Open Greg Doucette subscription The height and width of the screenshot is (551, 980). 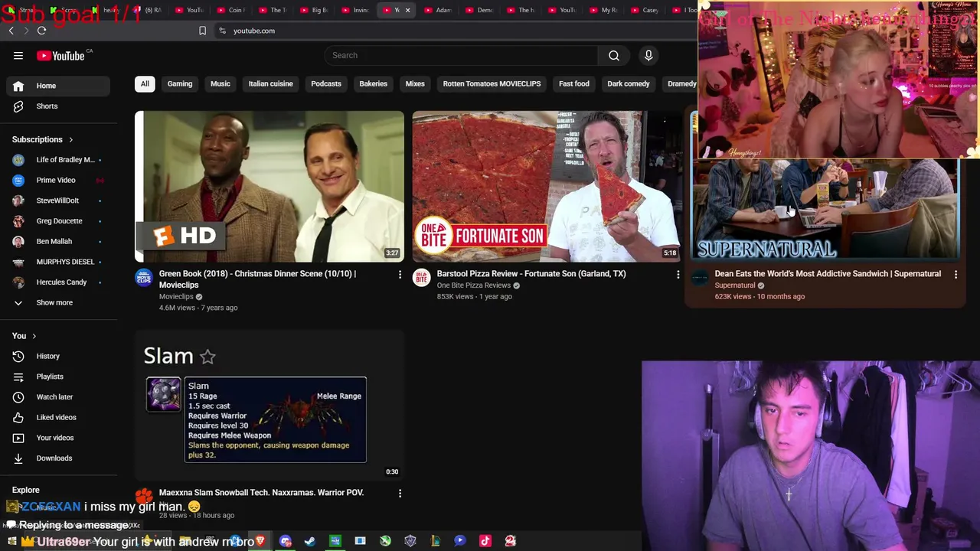[x=58, y=221]
